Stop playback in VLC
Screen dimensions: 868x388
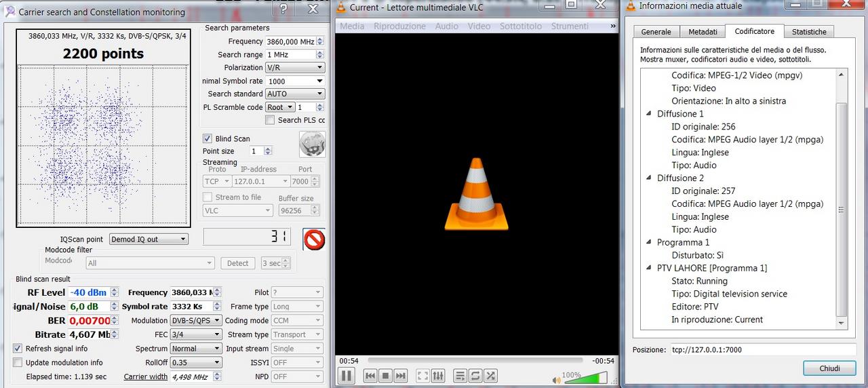click(385, 376)
